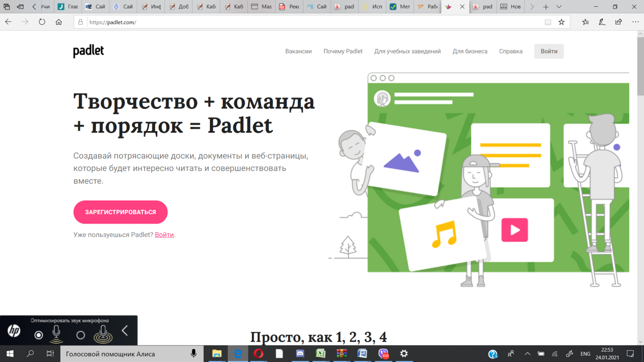644x362 pixels.
Task: Open the Windows Start menu
Action: [x=10, y=354]
